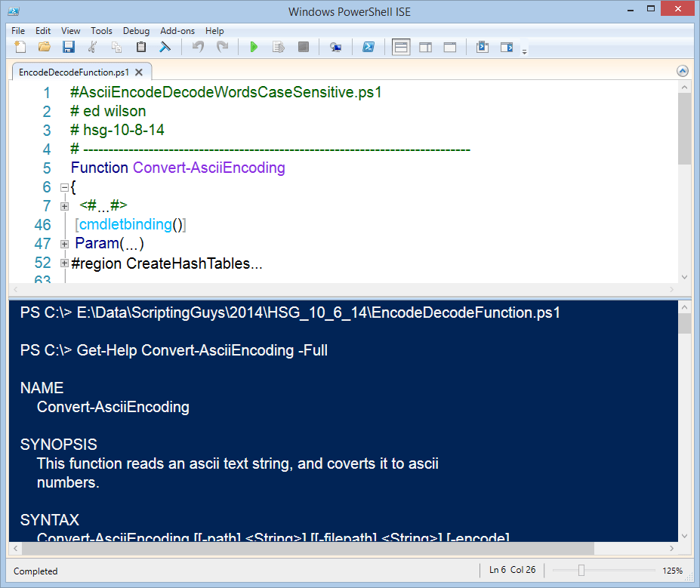Show the Command window icon
The width and height of the screenshot is (700, 588).
(482, 47)
